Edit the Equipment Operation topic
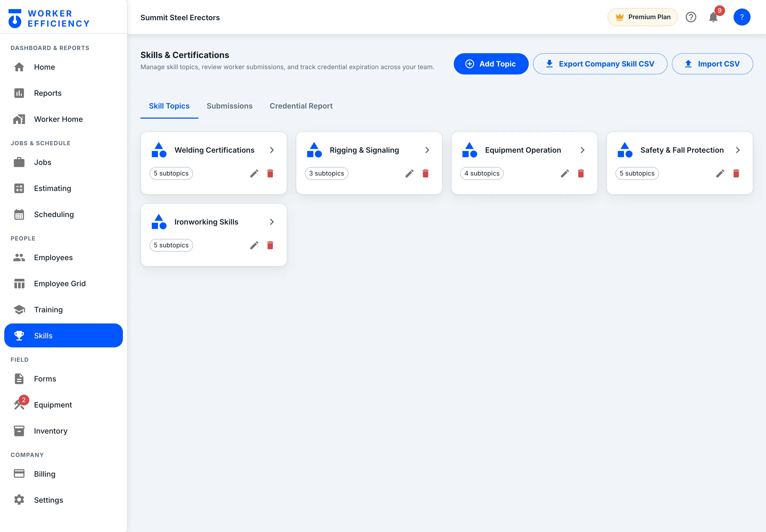Viewport: 766px width, 532px height. 565,173
